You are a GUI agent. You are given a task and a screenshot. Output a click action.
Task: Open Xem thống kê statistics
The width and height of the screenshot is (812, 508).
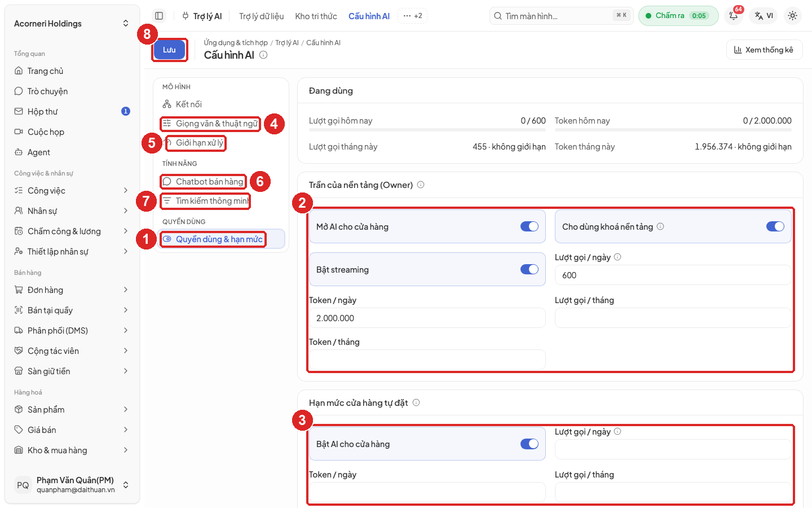(x=764, y=50)
